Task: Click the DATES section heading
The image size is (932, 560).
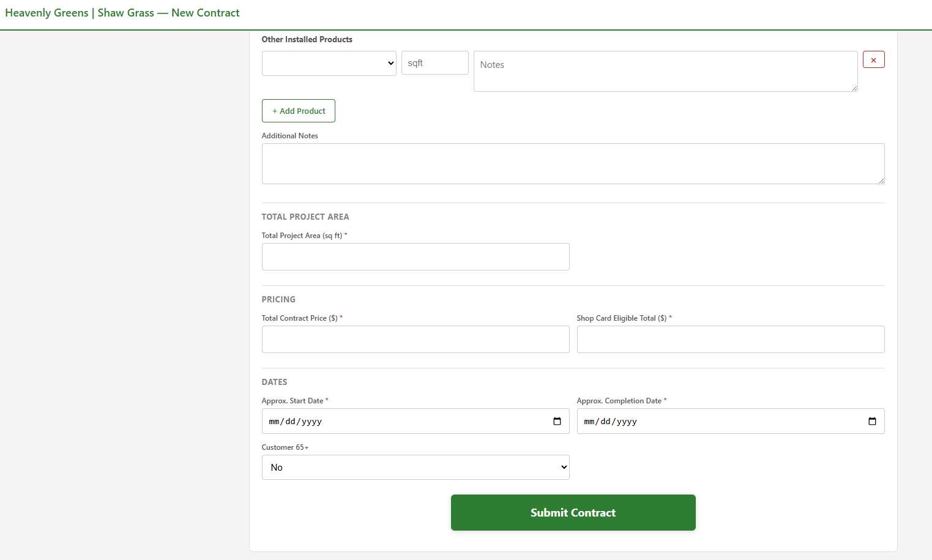Action: point(274,382)
